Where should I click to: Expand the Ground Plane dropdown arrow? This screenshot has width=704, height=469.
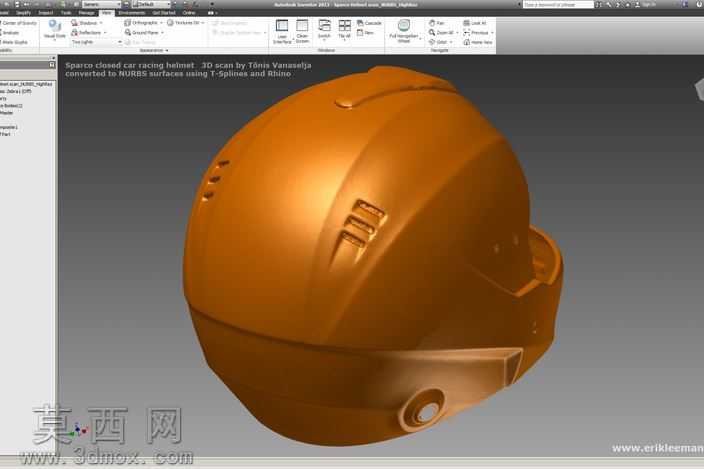[x=162, y=33]
